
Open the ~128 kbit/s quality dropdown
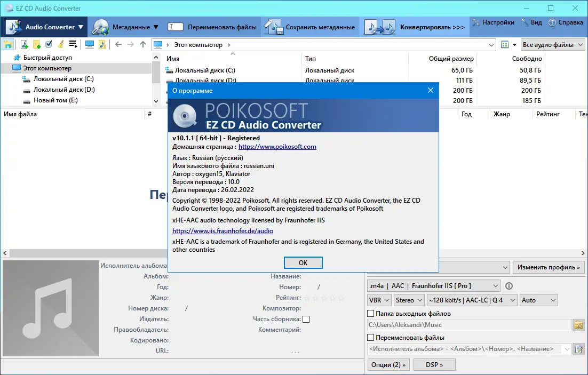click(x=472, y=300)
